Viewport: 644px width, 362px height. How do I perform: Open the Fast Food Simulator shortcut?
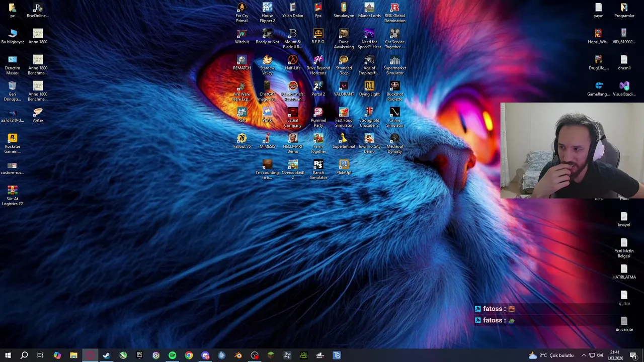coord(344,117)
